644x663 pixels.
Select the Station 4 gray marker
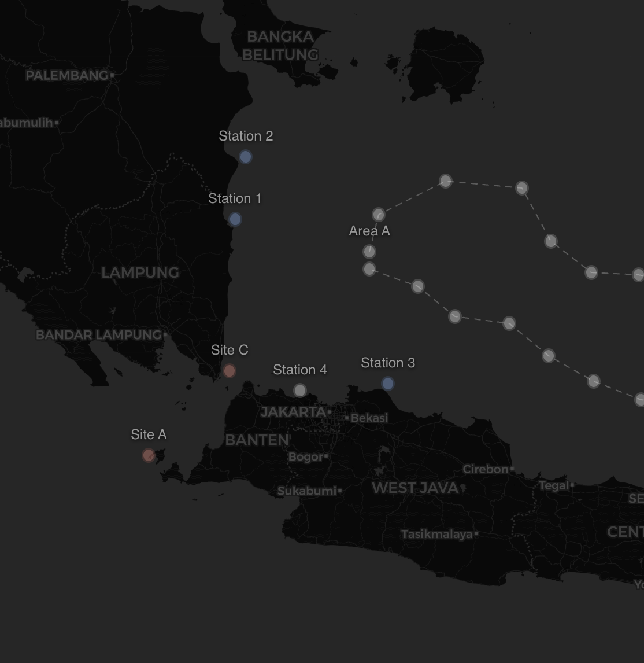click(x=299, y=391)
